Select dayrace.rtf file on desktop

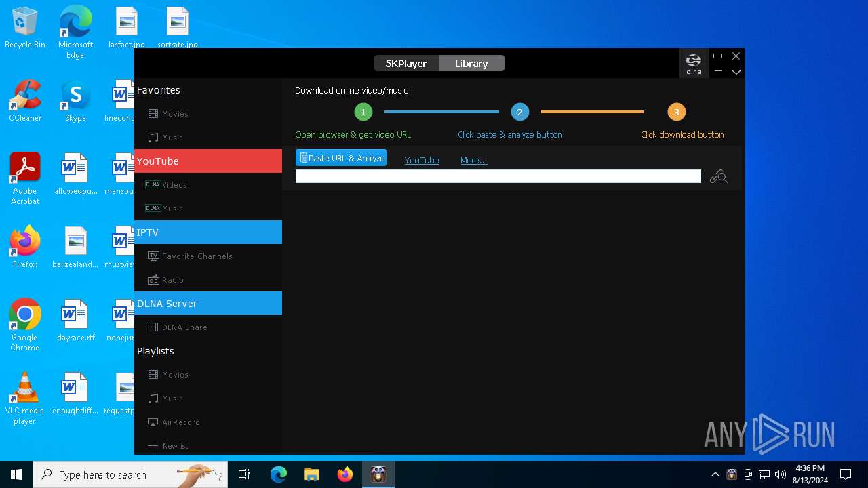click(x=75, y=321)
